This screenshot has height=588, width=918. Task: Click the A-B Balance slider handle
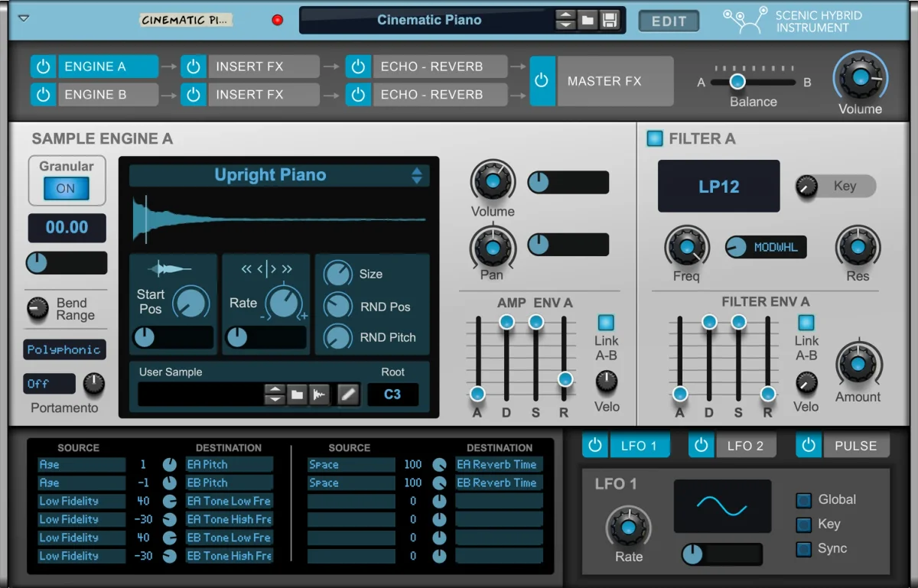coord(737,81)
